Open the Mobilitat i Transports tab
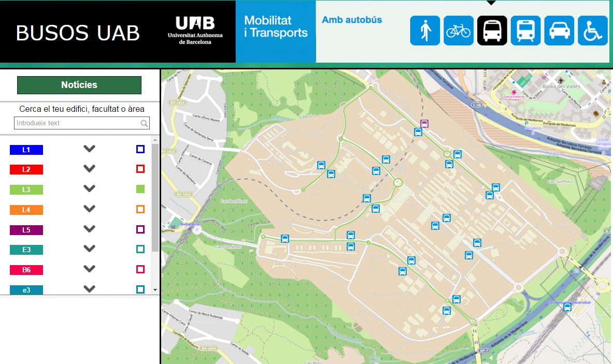The width and height of the screenshot is (613, 364). click(x=276, y=27)
